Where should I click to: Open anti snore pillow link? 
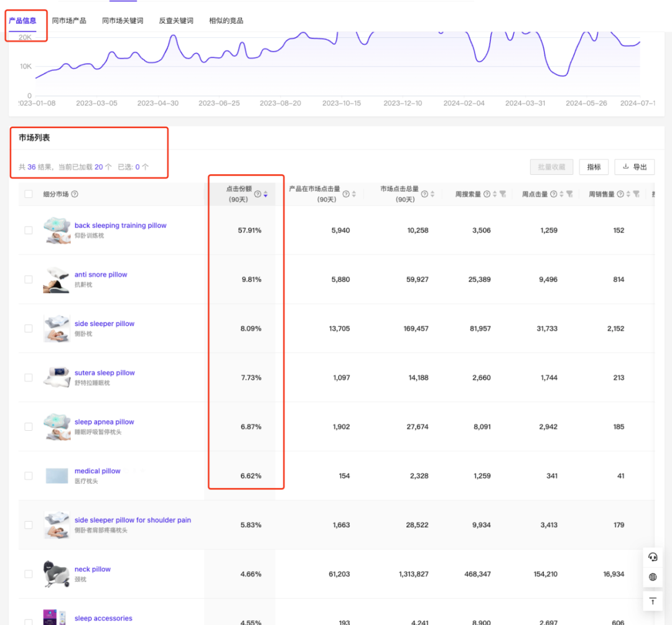pyautogui.click(x=101, y=275)
